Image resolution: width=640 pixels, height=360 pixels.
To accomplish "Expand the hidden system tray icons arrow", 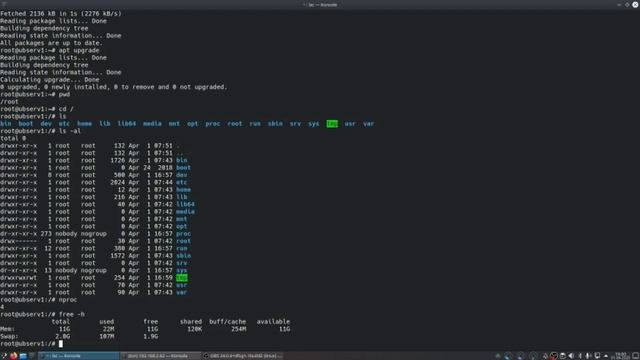I will 606,356.
